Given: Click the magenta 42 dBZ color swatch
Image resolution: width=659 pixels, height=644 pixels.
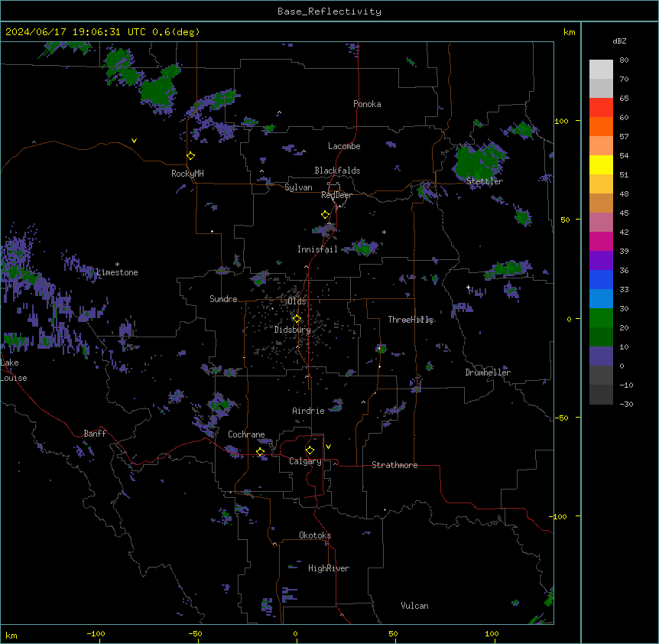Looking at the screenshot, I should click(601, 241).
